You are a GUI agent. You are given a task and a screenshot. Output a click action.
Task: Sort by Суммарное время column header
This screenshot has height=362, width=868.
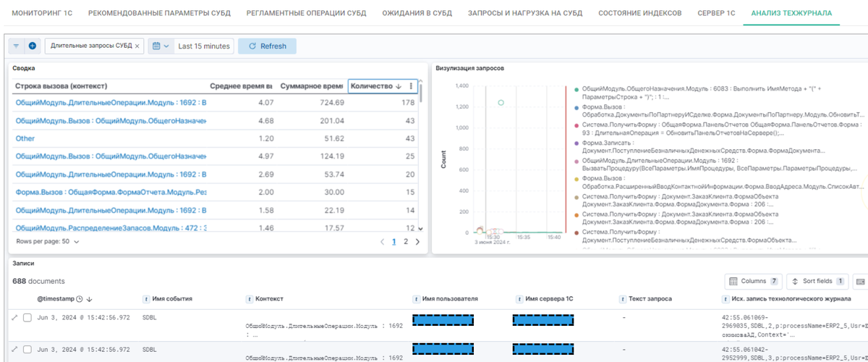(x=311, y=86)
